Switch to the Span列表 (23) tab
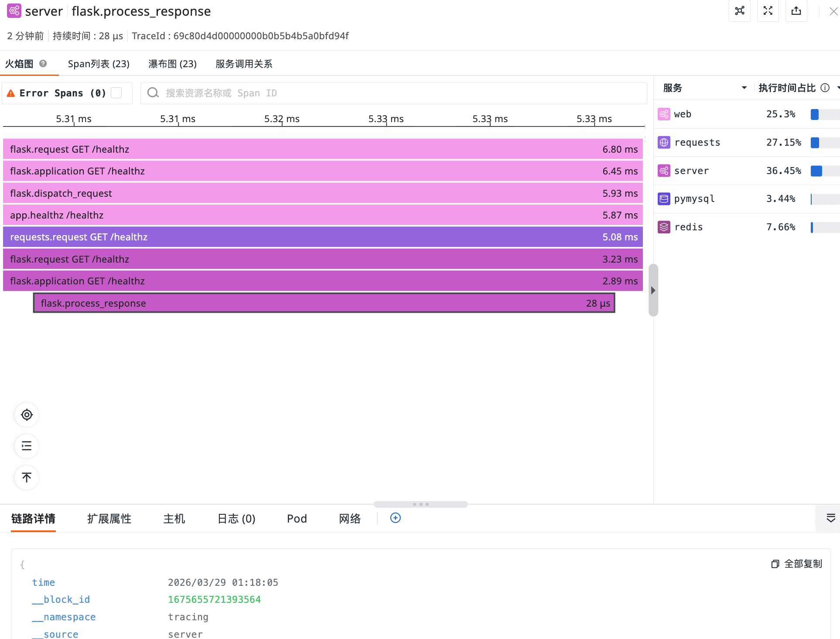The width and height of the screenshot is (840, 639). point(99,64)
